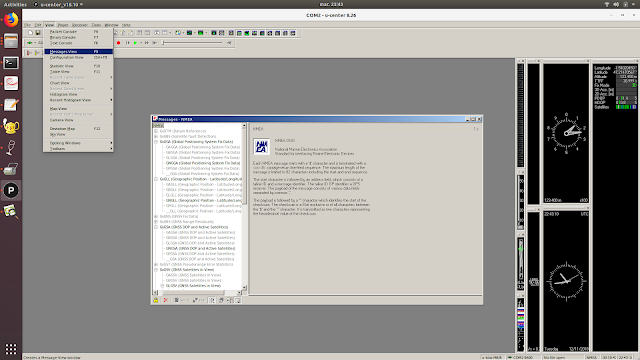The height and width of the screenshot is (360, 640).
Task: Open Docking Windows submenu
Action: pos(78,143)
